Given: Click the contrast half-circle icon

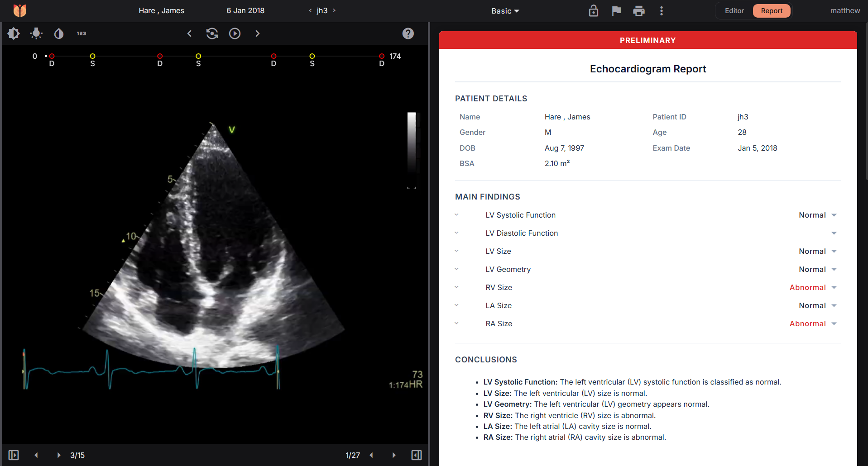Looking at the screenshot, I should coord(59,33).
